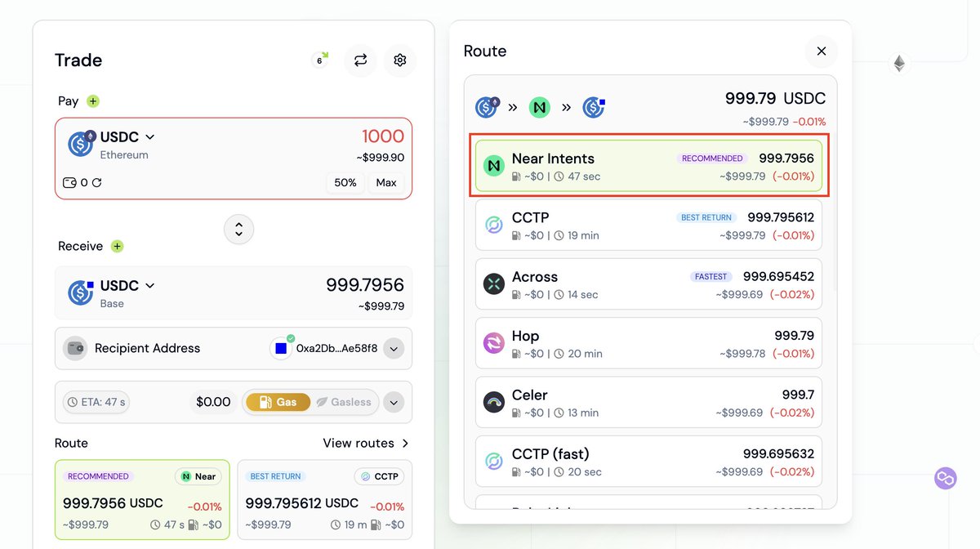Choose the Best Return CCTP route card
The width and height of the screenshot is (980, 549).
pyautogui.click(x=325, y=499)
